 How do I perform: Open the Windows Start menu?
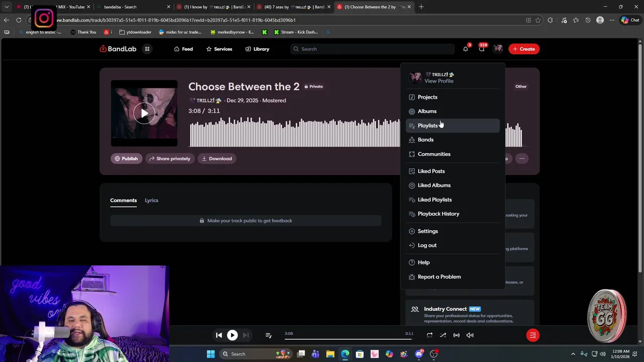click(x=210, y=354)
